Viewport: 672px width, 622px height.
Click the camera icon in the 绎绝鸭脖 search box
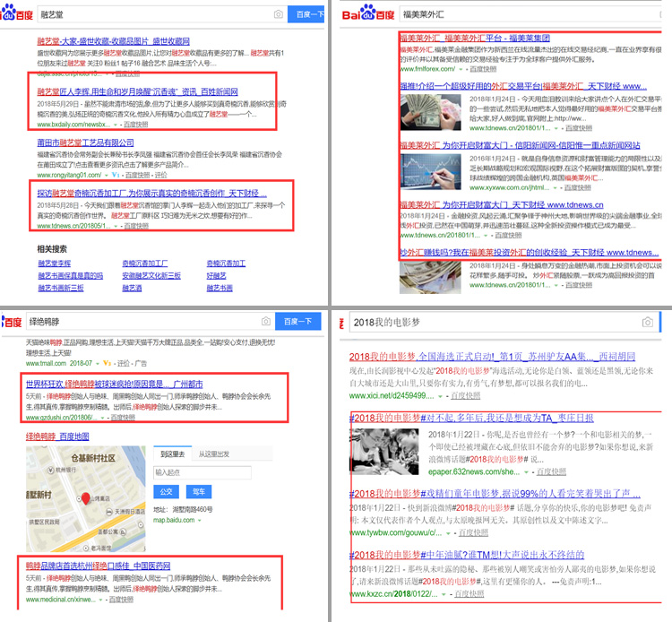point(266,321)
